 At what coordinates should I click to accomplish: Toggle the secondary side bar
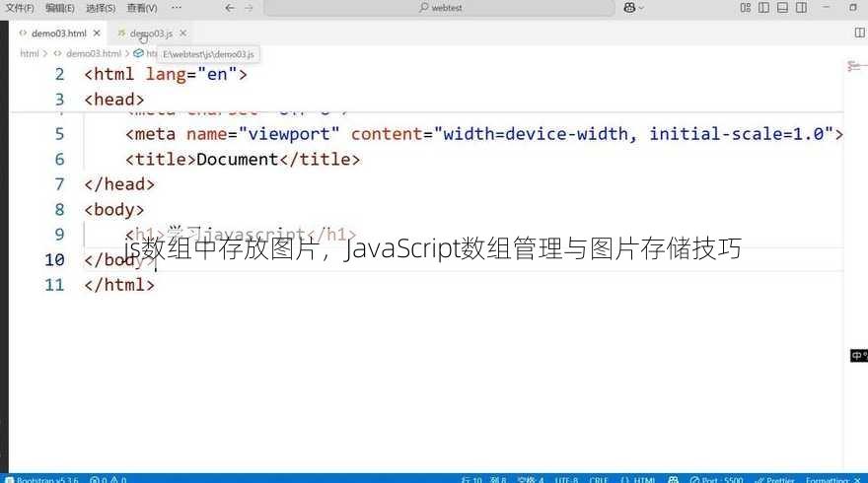point(801,8)
